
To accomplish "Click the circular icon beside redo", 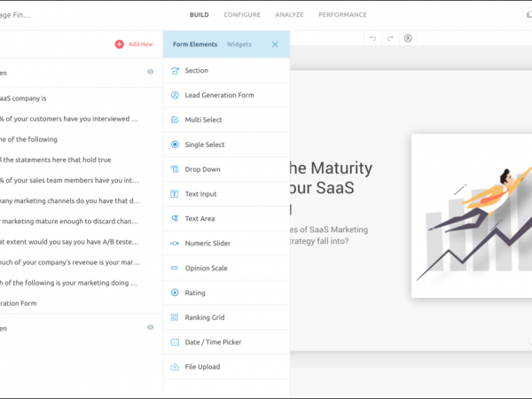I will tap(407, 39).
